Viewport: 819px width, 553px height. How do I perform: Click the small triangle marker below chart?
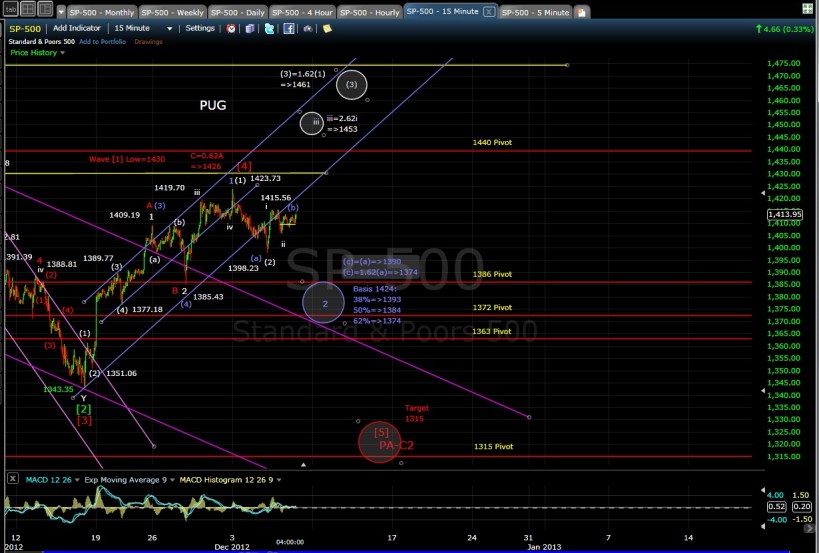(x=303, y=464)
